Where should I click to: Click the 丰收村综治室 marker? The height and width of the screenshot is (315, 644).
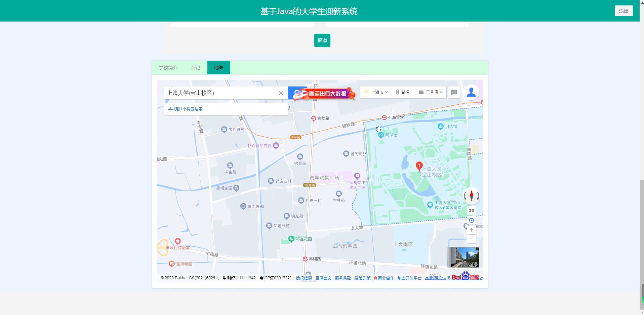(178, 241)
